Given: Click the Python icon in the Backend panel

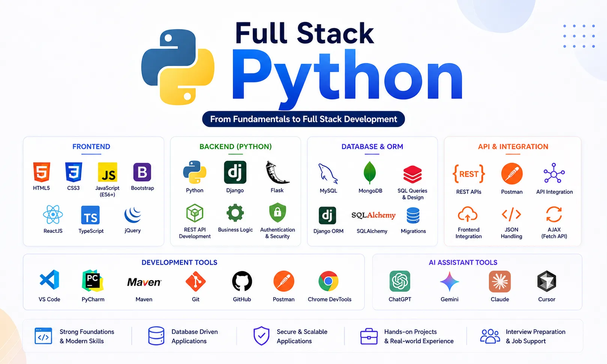Looking at the screenshot, I should 195,172.
